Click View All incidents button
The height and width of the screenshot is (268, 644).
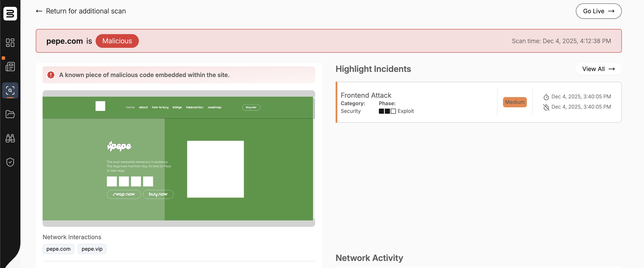598,69
